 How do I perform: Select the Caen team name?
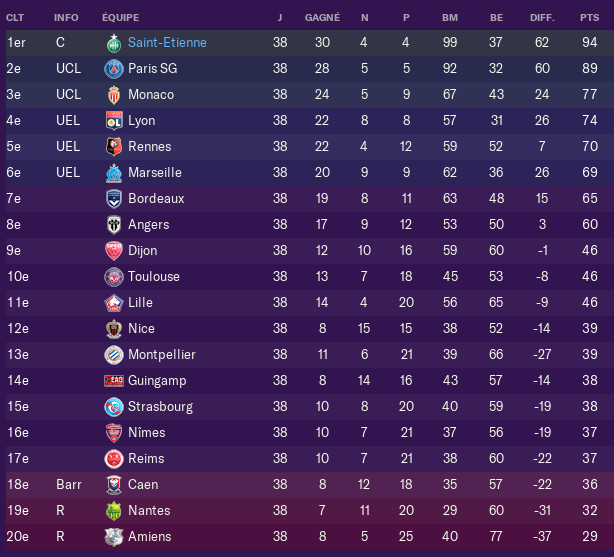pos(143,485)
